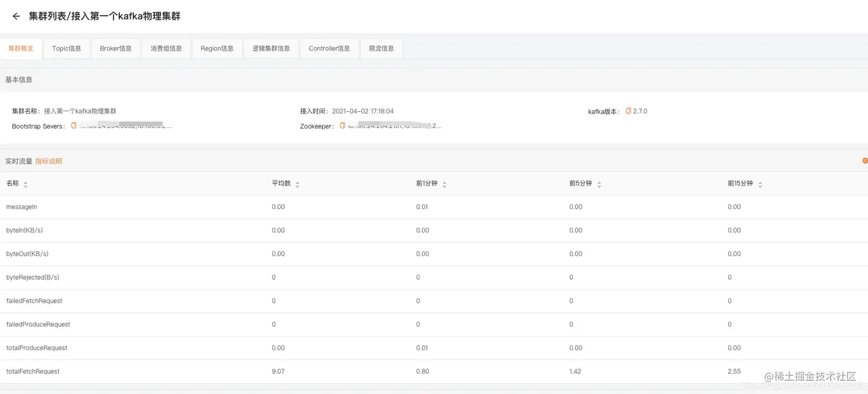Copy the Bootstrap Servers address
This screenshot has width=868, height=394.
pyautogui.click(x=73, y=126)
